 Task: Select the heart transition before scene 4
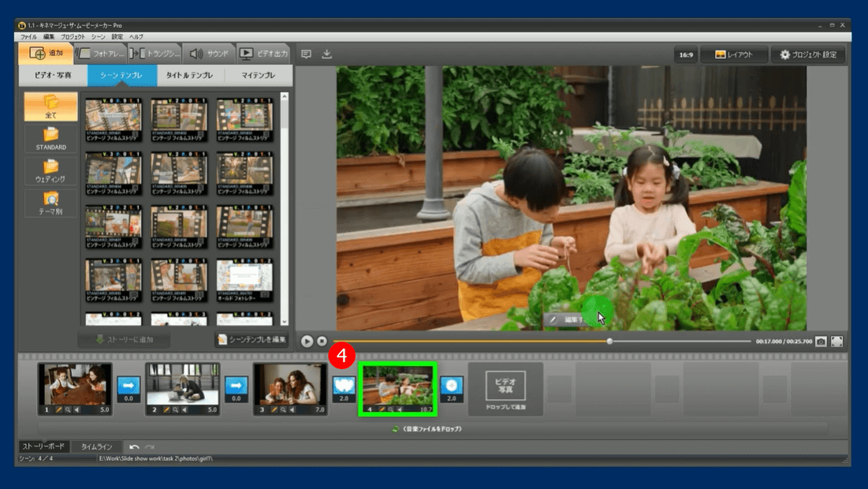tap(344, 385)
